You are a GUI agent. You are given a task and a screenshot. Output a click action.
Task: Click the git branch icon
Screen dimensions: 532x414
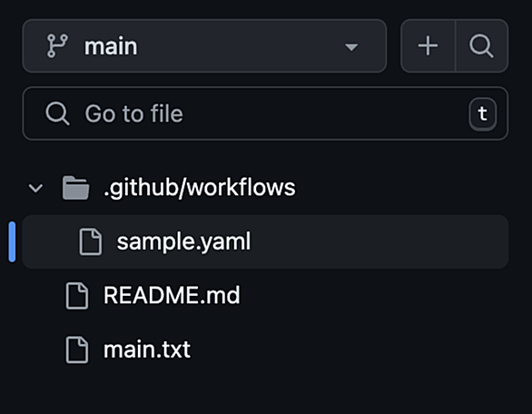(57, 45)
